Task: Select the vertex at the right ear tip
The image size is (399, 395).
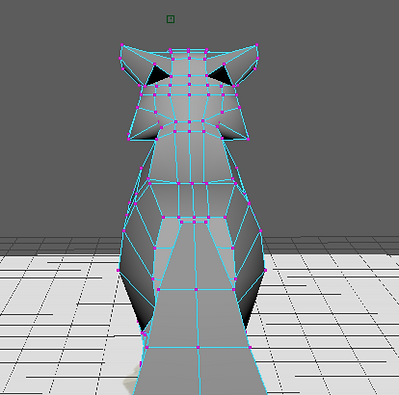Action: point(256,45)
